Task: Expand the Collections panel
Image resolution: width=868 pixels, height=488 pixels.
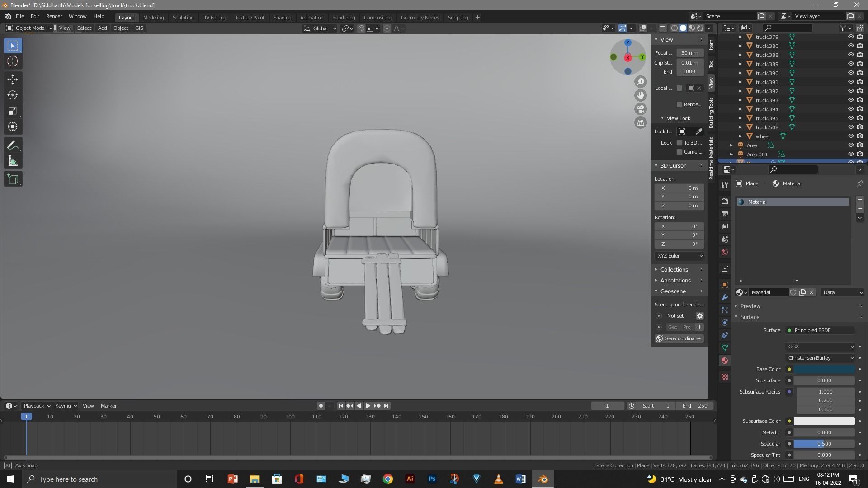Action: tap(674, 270)
